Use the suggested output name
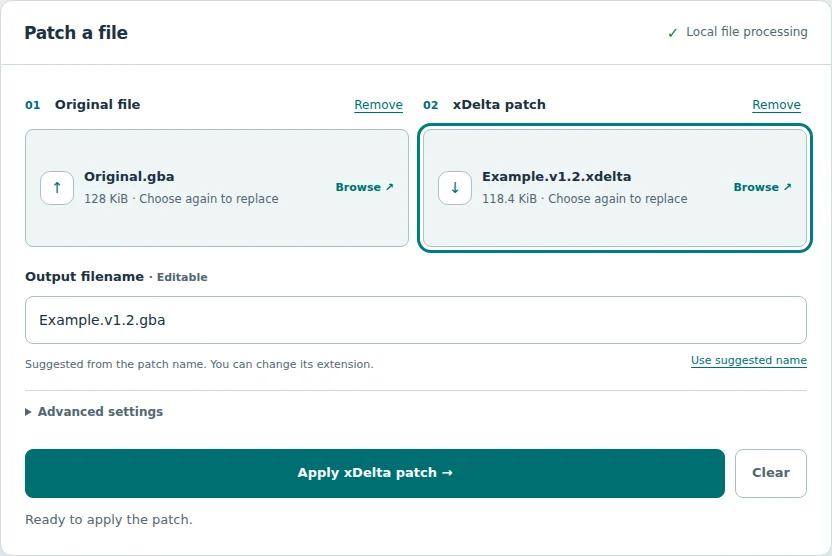This screenshot has height=556, width=832. tap(749, 360)
